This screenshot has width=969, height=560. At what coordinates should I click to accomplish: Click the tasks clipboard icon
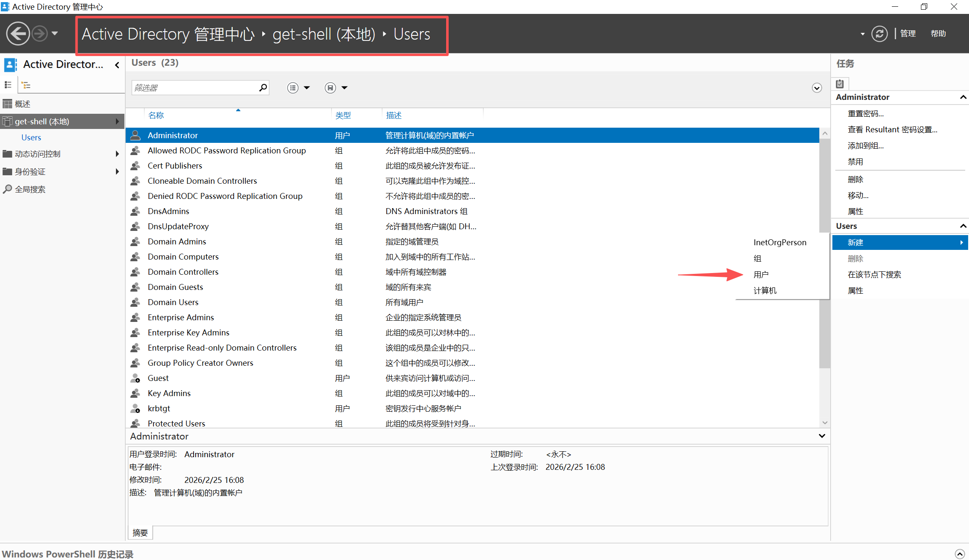[840, 84]
